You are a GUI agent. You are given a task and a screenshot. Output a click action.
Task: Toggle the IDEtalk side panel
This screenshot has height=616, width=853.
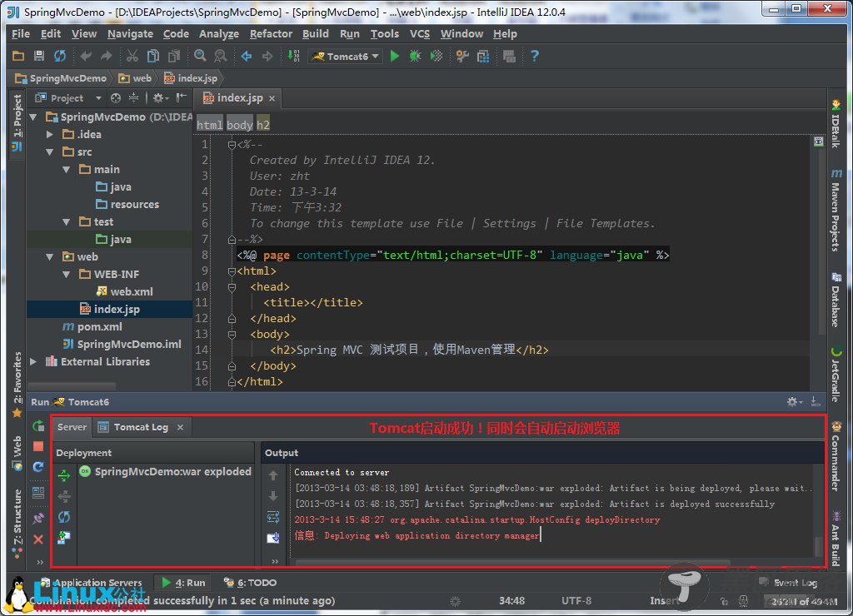pyautogui.click(x=836, y=123)
